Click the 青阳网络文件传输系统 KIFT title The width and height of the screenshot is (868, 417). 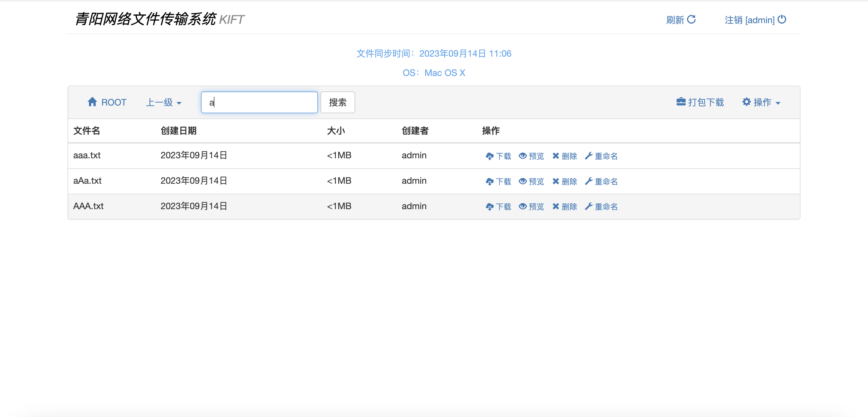coord(159,19)
